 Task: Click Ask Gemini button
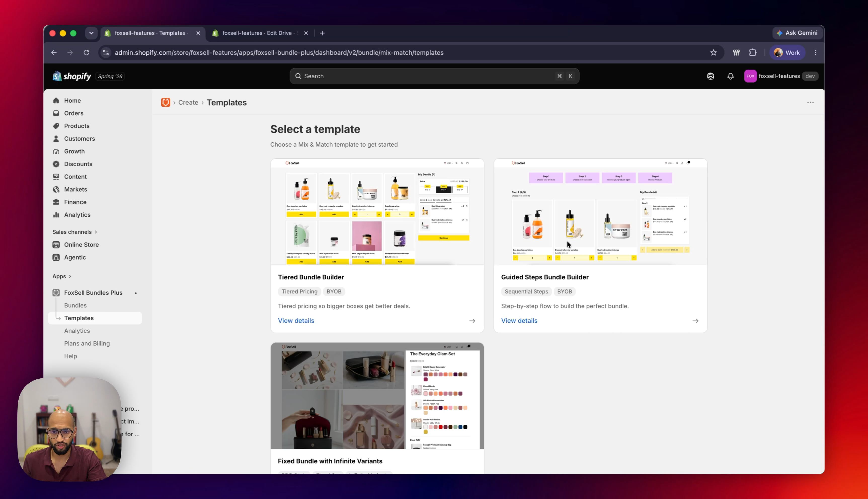(798, 33)
